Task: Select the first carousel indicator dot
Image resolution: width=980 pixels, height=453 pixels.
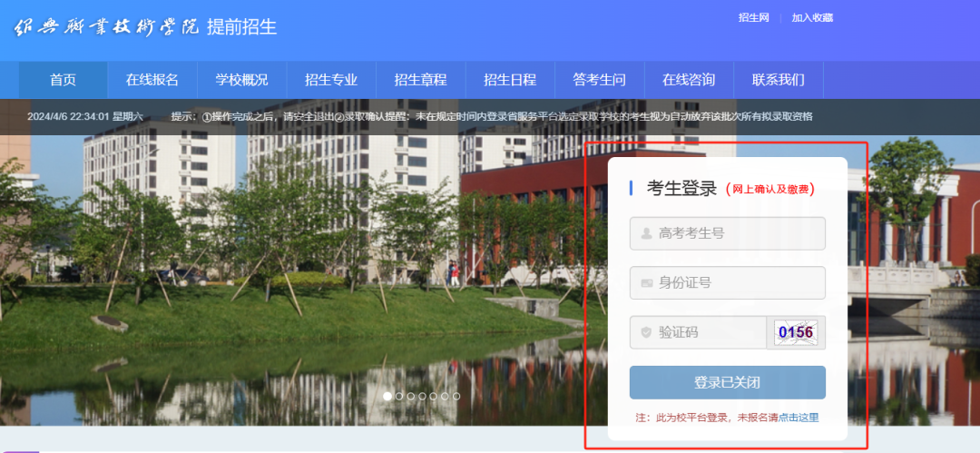Action: (387, 397)
